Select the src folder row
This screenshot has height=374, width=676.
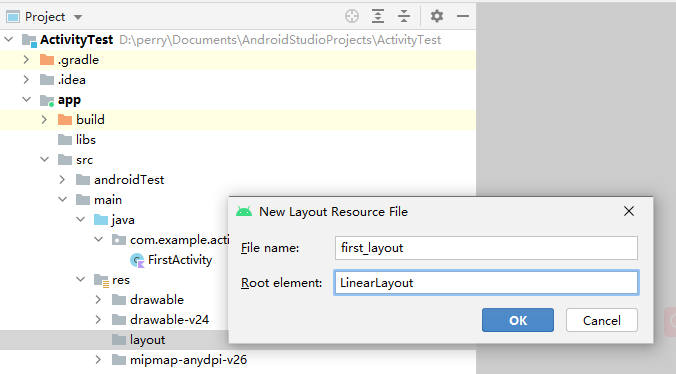(x=238, y=159)
